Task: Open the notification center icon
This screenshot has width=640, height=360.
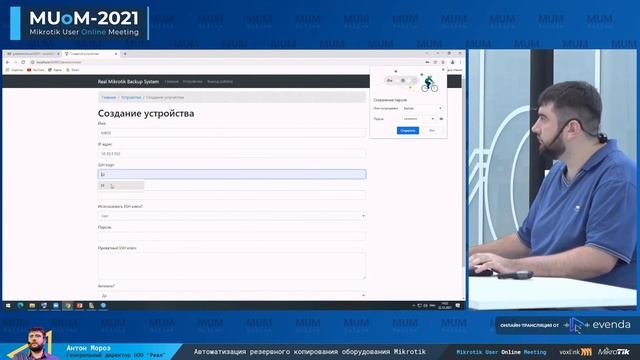Action: (x=458, y=305)
